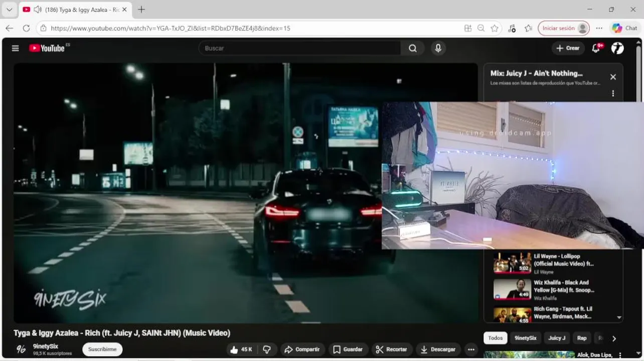Image resolution: width=644 pixels, height=361 pixels.
Task: Close the current YouTube tab
Action: pyautogui.click(x=124, y=10)
